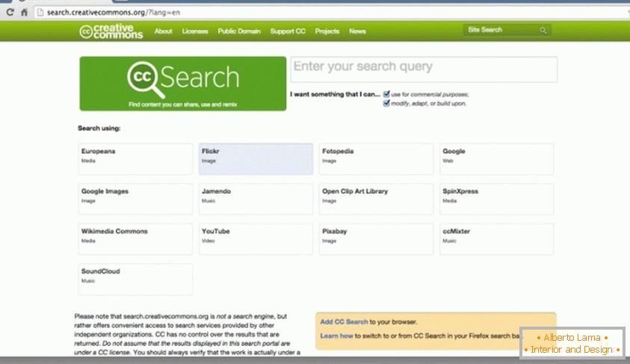Click the 'Add CC Search' link
Screen dimensions: 630x364
[x=344, y=322]
